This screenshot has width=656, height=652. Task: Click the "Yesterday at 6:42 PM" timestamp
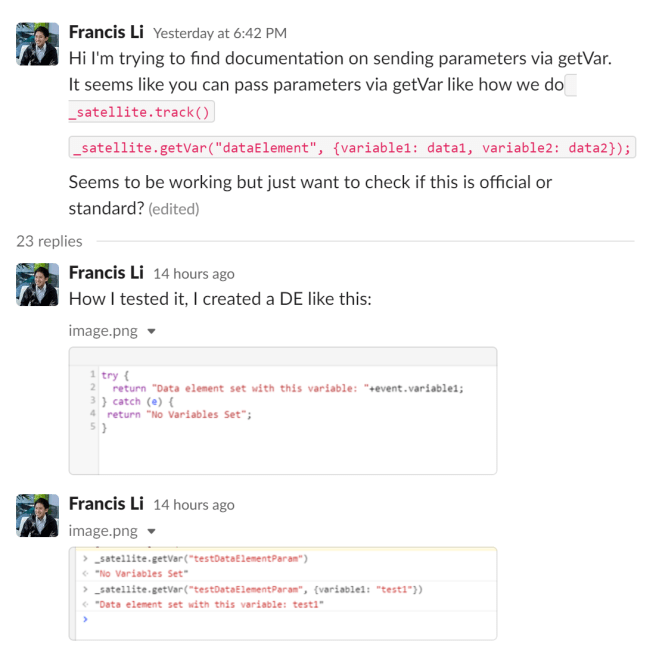[x=220, y=33]
